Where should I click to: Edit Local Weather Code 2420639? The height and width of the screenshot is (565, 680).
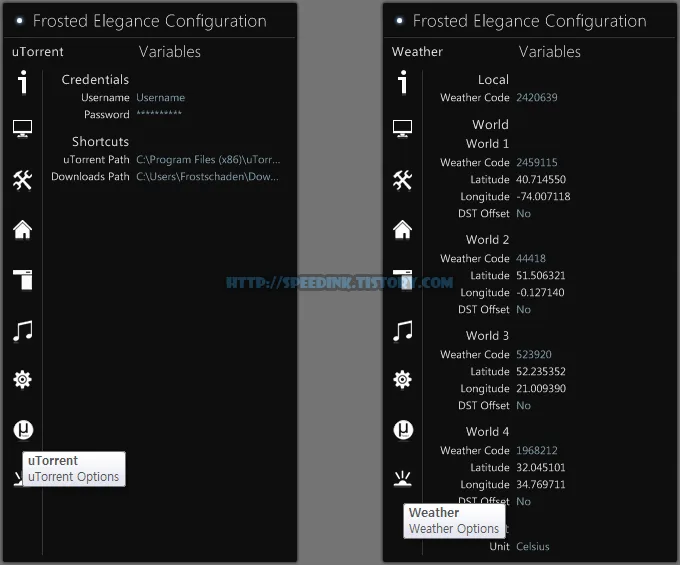[536, 98]
